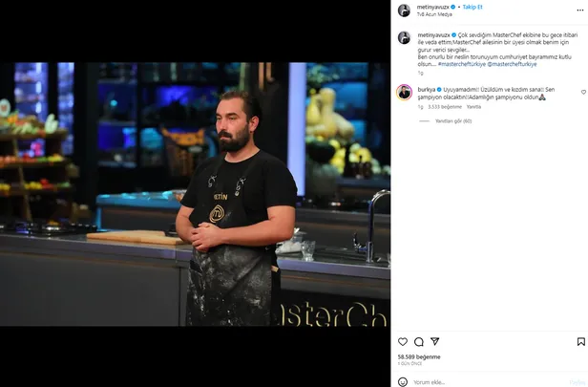Click the MasterChef contestant photo
The width and height of the screenshot is (588, 387).
(195, 194)
